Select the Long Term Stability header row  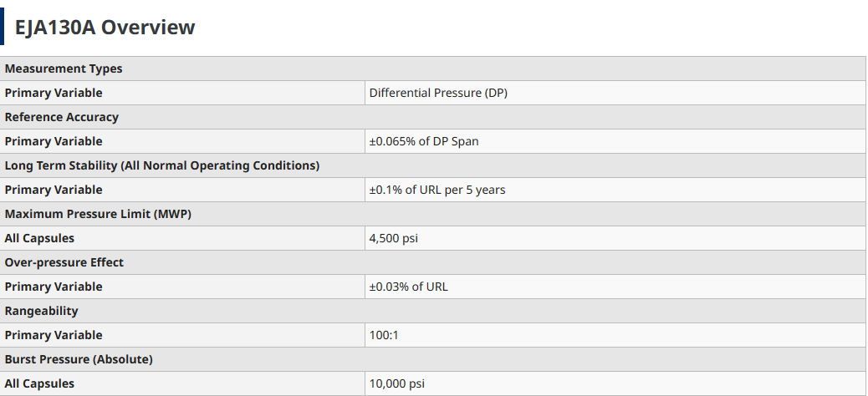[x=433, y=165]
